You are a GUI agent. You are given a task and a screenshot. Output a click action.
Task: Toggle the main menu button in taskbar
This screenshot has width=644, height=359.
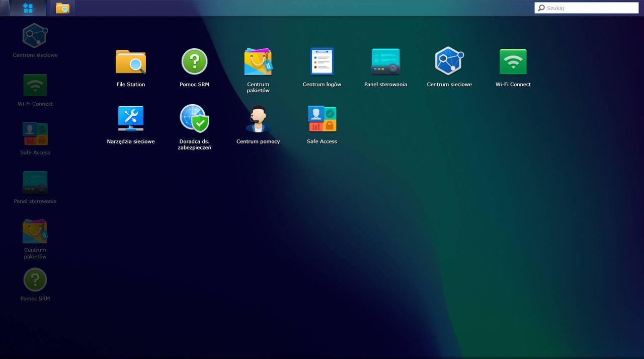28,8
